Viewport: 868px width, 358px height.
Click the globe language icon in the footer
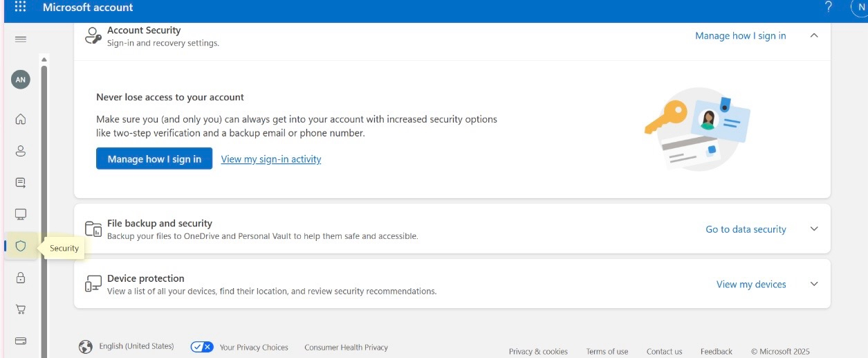click(86, 347)
